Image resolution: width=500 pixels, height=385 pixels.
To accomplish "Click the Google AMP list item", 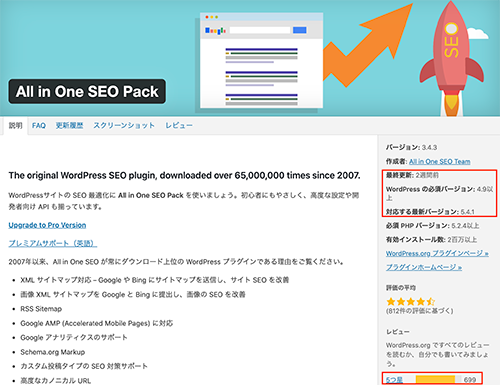I will (x=97, y=323).
